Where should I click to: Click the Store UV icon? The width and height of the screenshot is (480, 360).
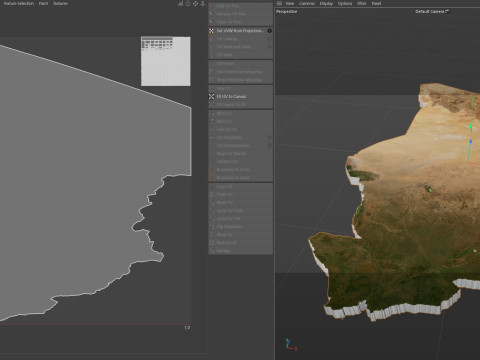click(211, 234)
